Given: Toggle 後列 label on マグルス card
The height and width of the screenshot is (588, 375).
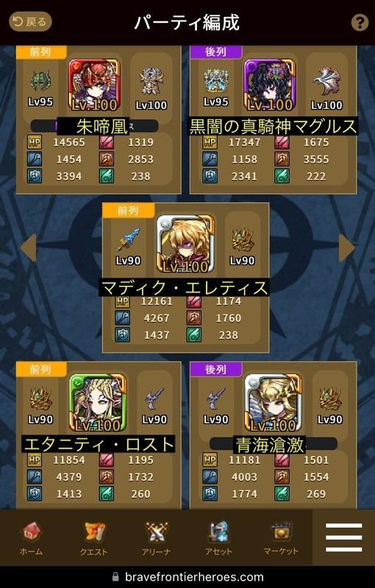Looking at the screenshot, I should pos(216,52).
